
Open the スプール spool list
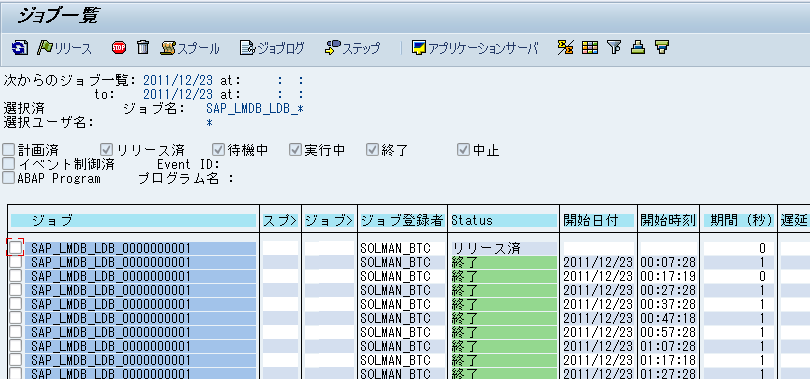[x=190, y=48]
